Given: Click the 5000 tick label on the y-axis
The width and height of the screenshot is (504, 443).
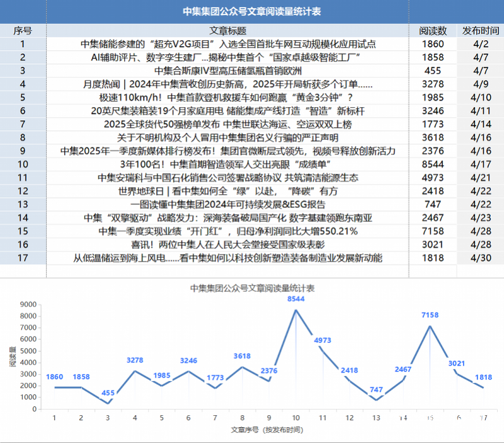Looking at the screenshot, I should (28, 351).
